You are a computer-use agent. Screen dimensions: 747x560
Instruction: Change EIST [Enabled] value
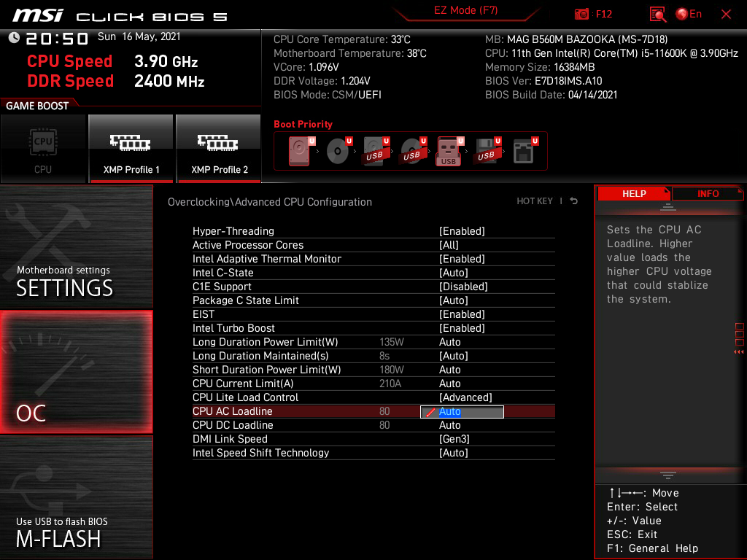pos(462,314)
